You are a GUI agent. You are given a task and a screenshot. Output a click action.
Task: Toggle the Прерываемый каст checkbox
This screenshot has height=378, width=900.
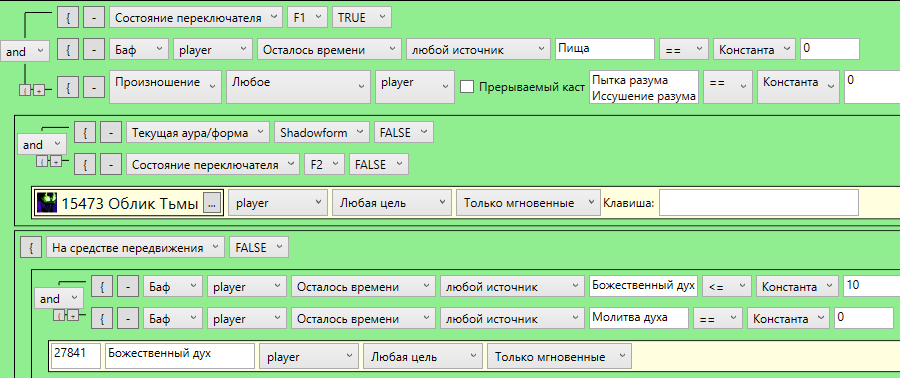[468, 87]
